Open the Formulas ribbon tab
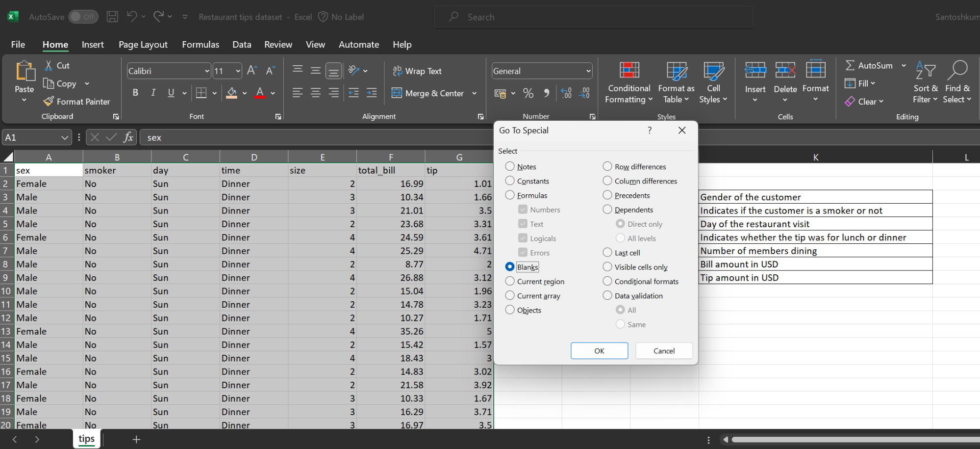Screen dimensions: 980x449 pos(201,45)
